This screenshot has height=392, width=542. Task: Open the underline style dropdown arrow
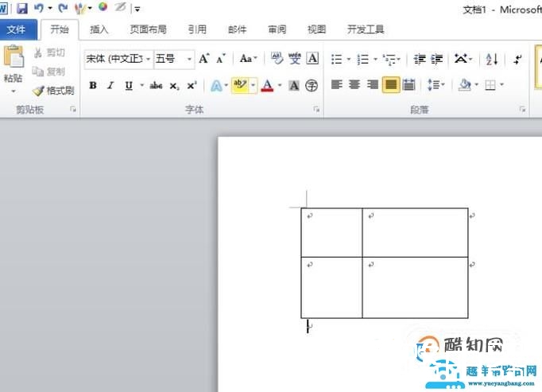pyautogui.click(x=141, y=85)
